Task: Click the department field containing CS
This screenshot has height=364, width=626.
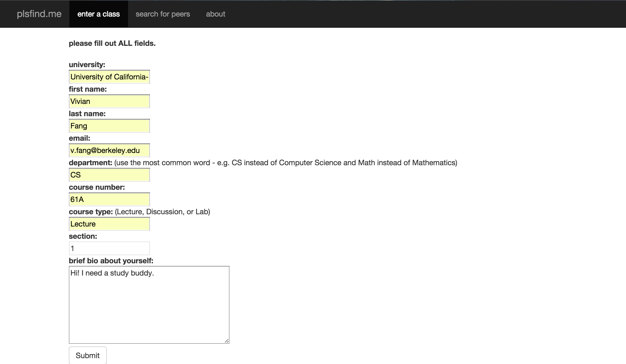Action: click(x=109, y=175)
